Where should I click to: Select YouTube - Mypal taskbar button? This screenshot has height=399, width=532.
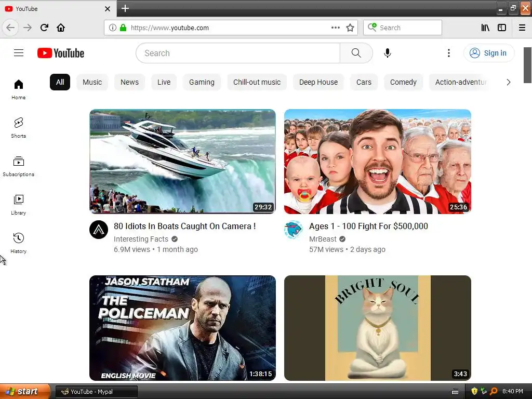(x=96, y=392)
